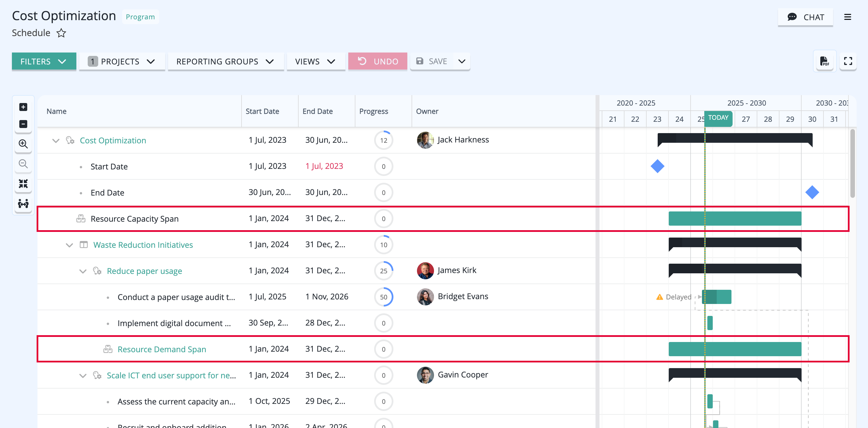Screen dimensions: 868x428
Task: Collapse the Waste Reduction Initiatives group
Action: point(70,245)
